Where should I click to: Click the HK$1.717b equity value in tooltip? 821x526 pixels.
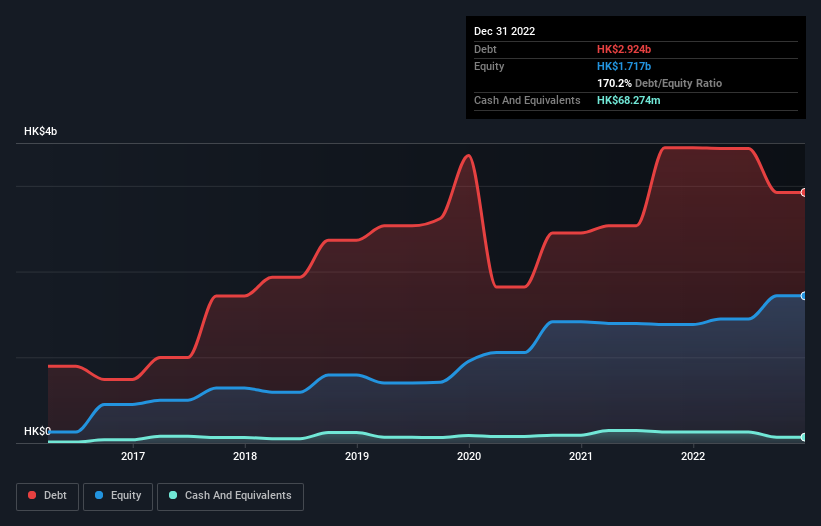624,66
